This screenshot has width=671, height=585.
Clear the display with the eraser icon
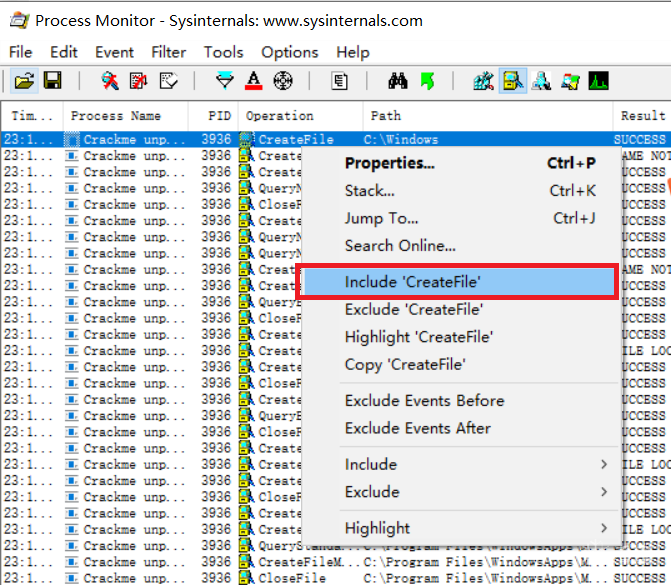[168, 80]
